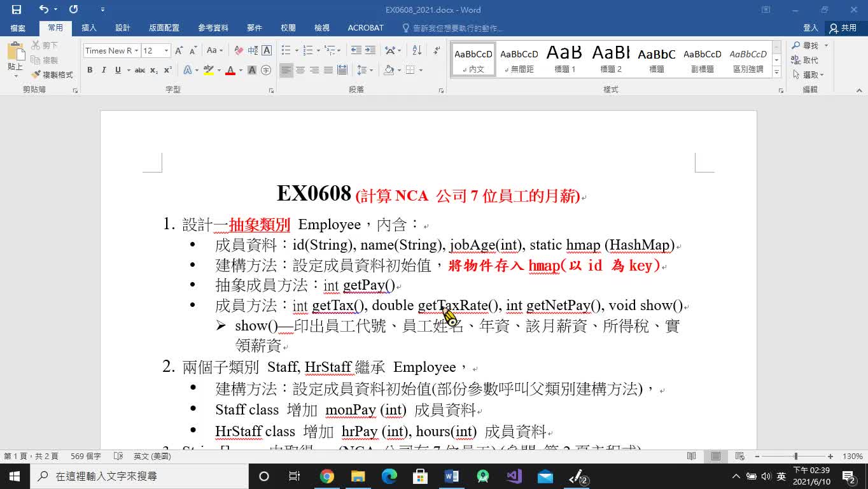This screenshot has height=489, width=868.
Task: Toggle character shading (gray A)
Action: coord(252,70)
